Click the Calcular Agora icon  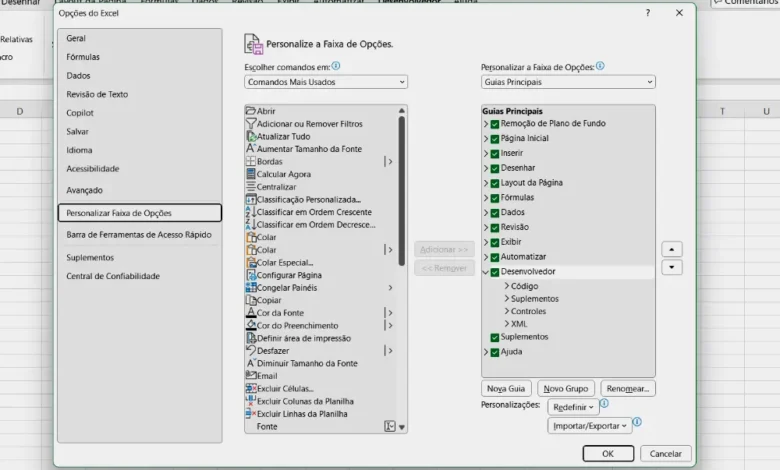(x=250, y=174)
